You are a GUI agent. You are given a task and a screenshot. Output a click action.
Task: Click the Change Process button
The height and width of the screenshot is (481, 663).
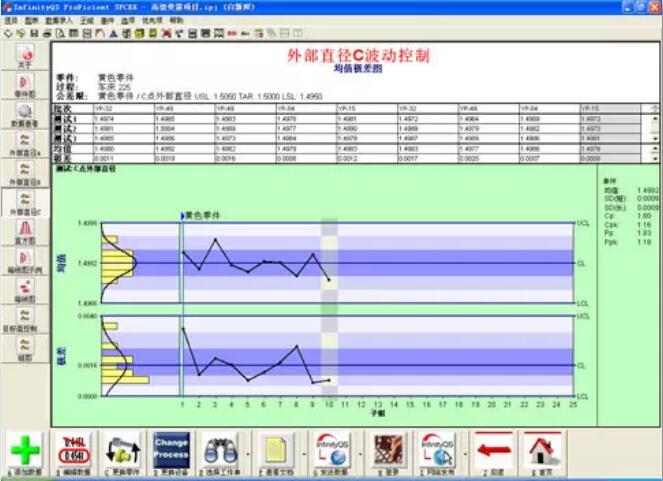171,454
